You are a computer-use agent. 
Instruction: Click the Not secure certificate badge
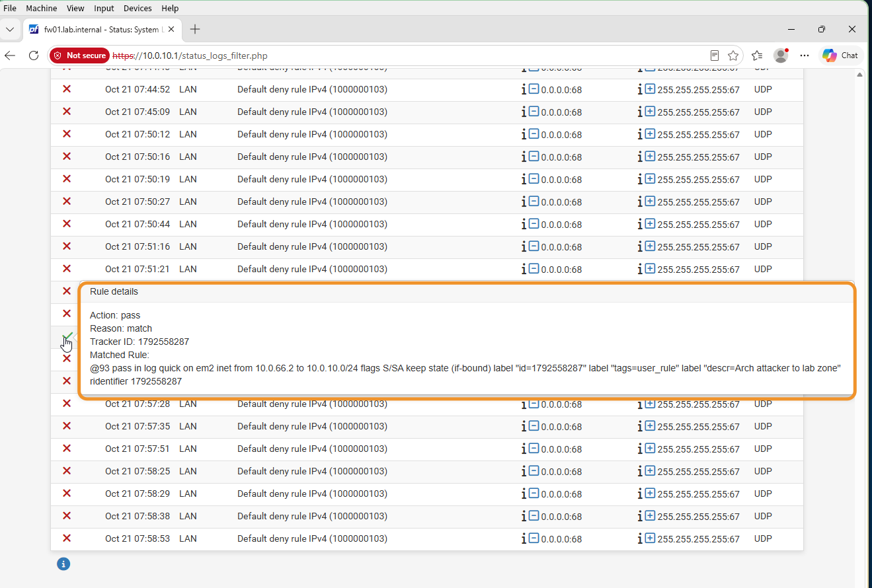pyautogui.click(x=79, y=55)
